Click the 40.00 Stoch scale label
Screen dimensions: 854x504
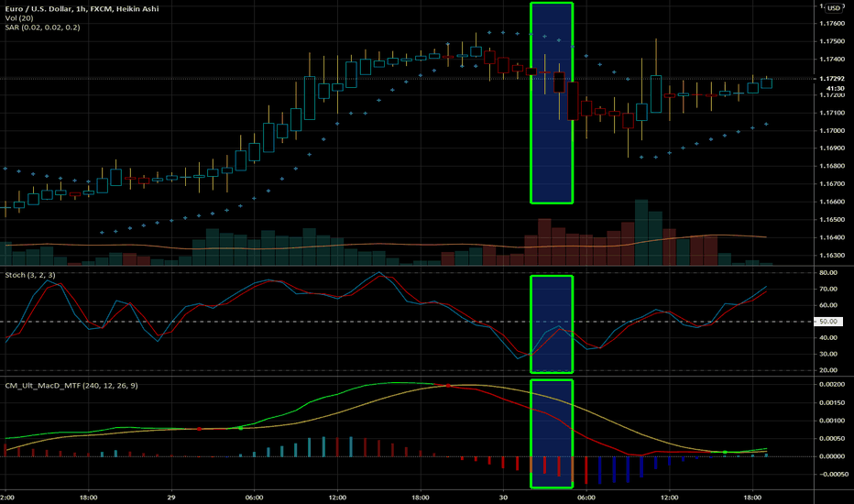[828, 338]
